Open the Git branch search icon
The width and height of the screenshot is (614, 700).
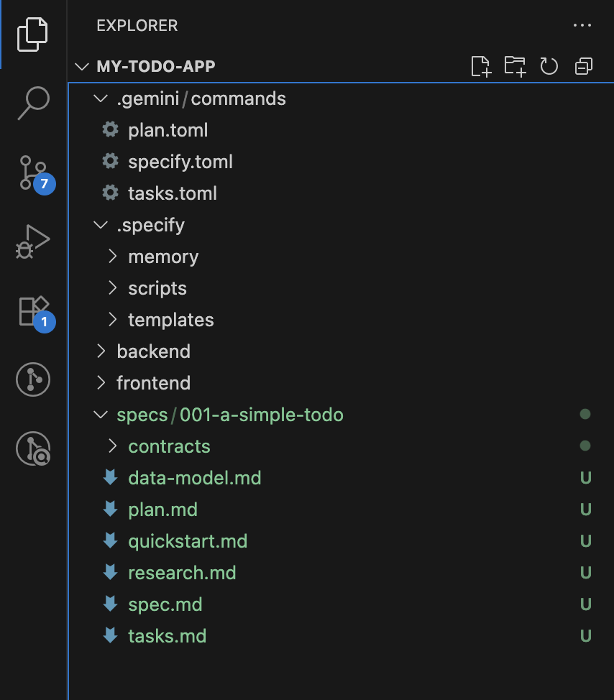click(x=33, y=448)
